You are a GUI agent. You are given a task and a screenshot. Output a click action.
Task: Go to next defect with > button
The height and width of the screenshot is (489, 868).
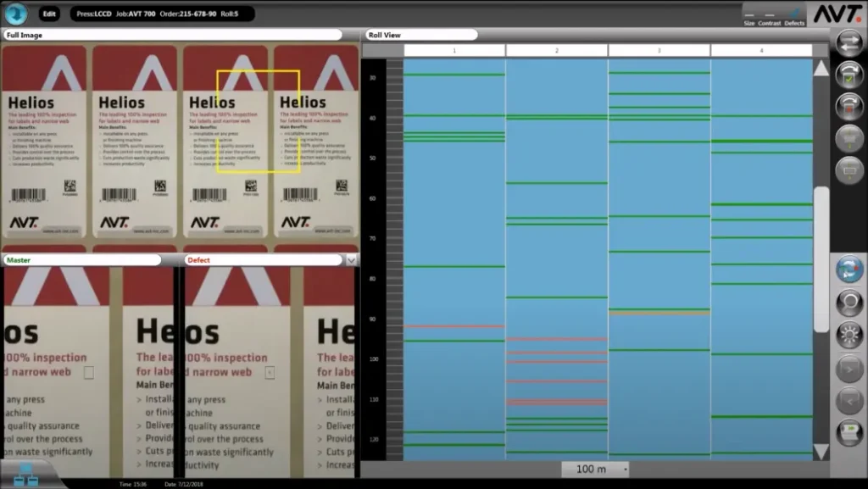point(849,370)
